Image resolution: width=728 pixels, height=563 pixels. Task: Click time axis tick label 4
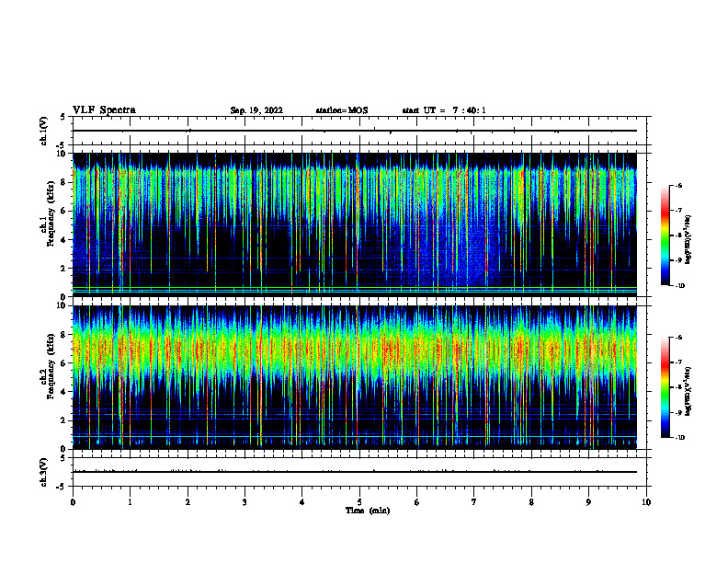click(x=302, y=502)
